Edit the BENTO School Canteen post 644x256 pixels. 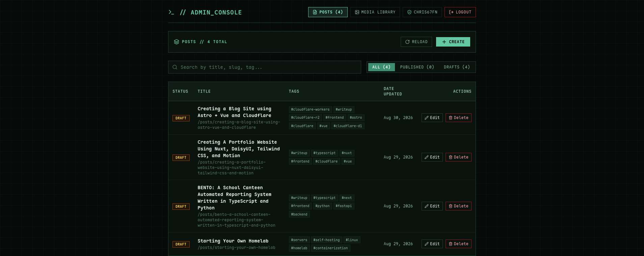click(432, 206)
